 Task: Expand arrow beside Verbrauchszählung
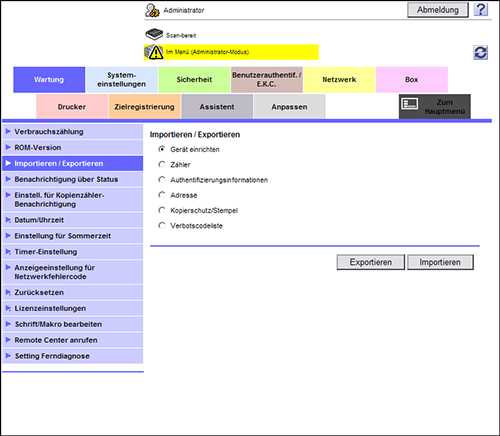8,132
